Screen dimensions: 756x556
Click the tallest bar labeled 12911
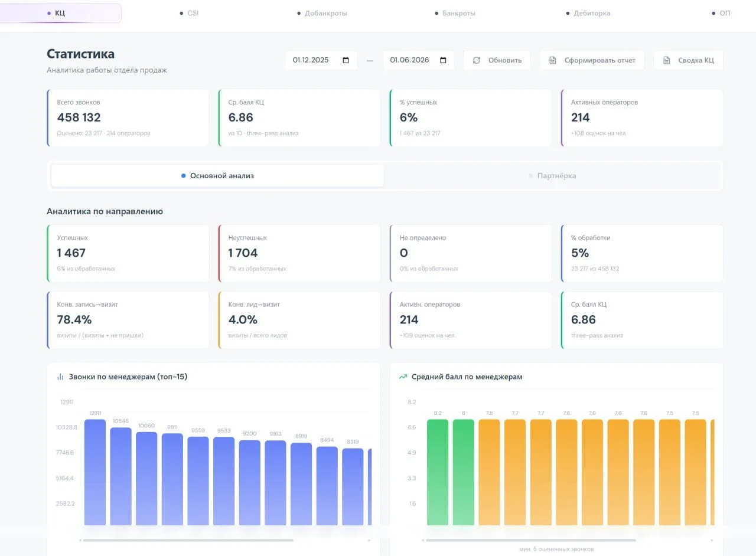click(95, 472)
